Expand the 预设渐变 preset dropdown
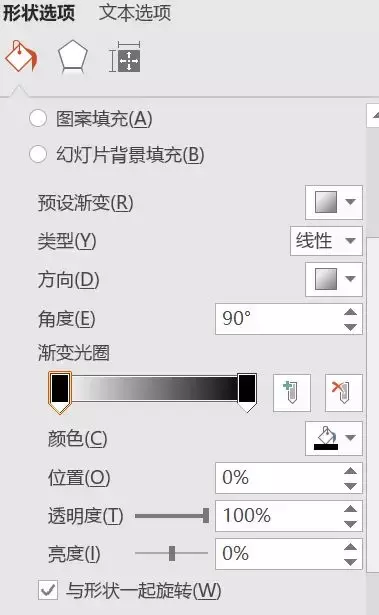Viewport: 379px width, 615px height. (334, 202)
